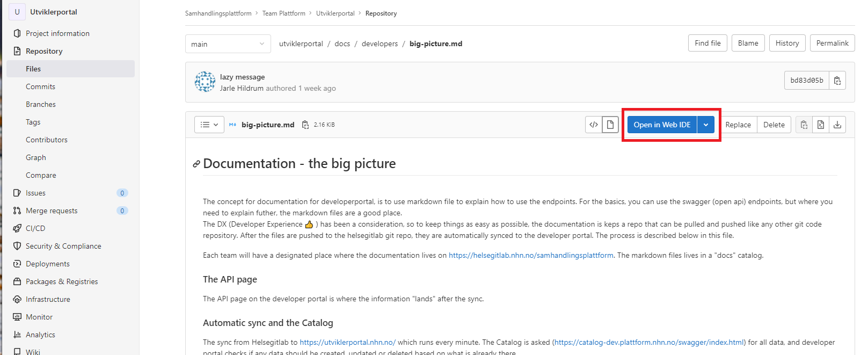Open the Utviklerportal project title link
This screenshot has width=868, height=355.
point(54,12)
